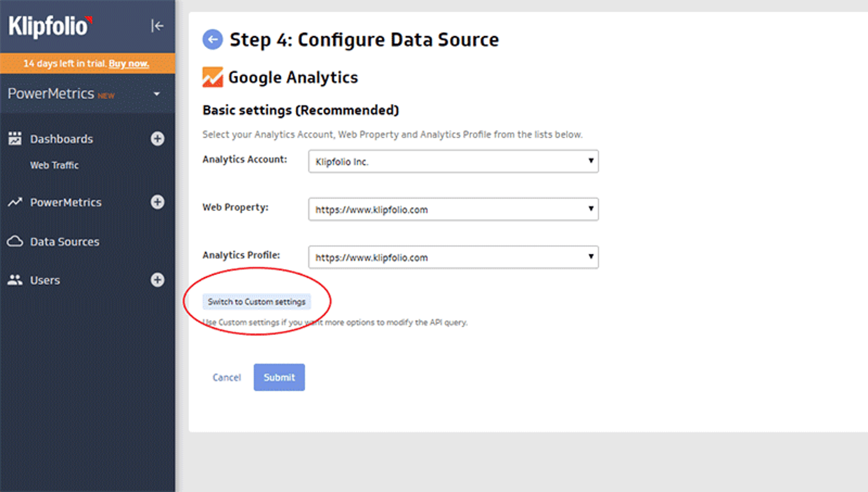This screenshot has height=492, width=868.
Task: Collapse the left sidebar panel
Action: [x=157, y=26]
